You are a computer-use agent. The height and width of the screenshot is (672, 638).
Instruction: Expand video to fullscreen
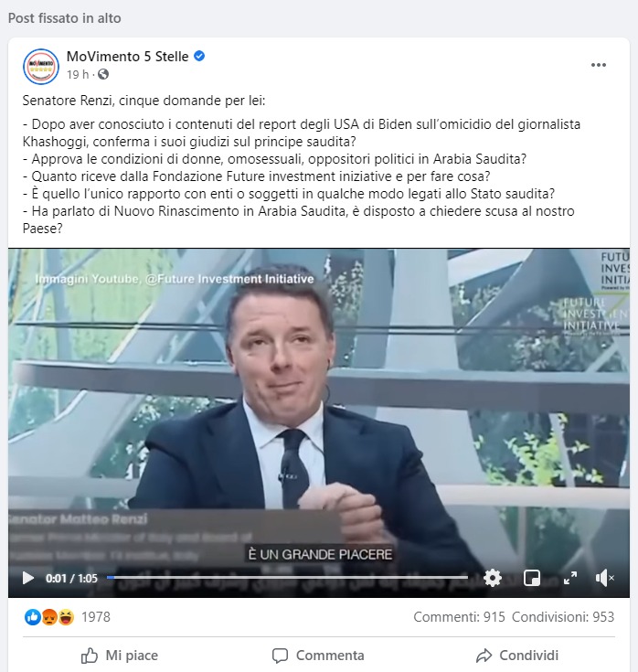pyautogui.click(x=569, y=578)
